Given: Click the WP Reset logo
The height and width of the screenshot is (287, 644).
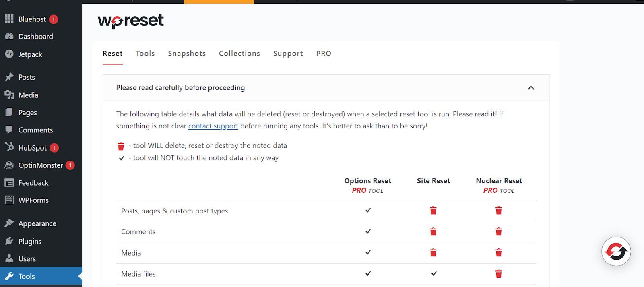Looking at the screenshot, I should tap(131, 21).
